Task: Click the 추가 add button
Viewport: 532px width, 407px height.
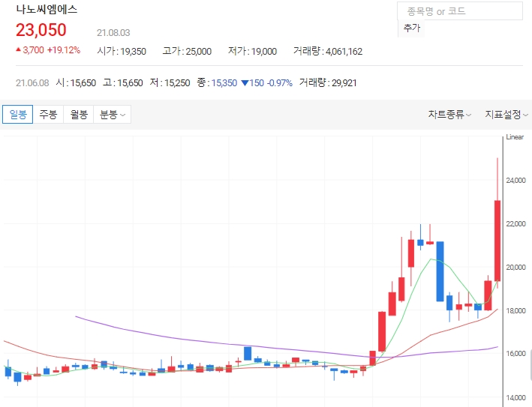Action: (411, 28)
